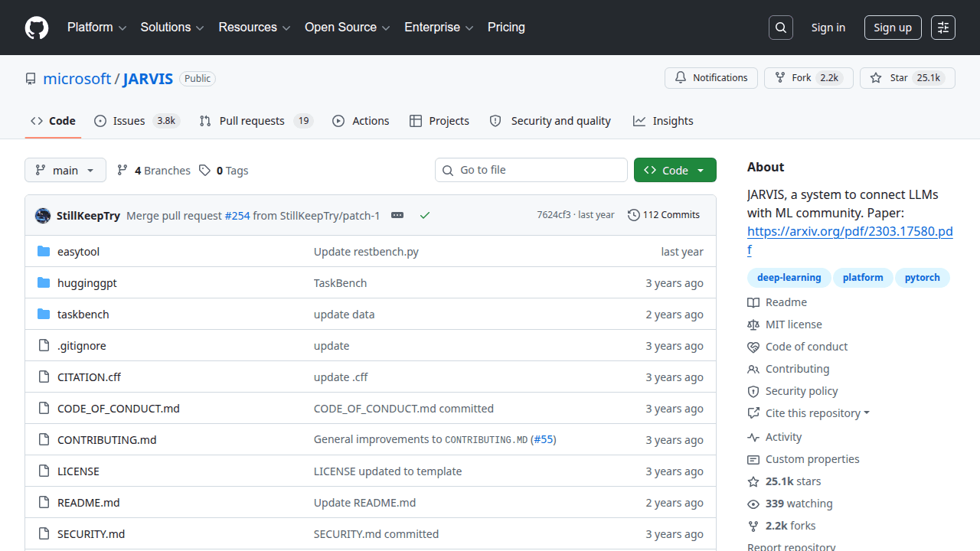Image resolution: width=980 pixels, height=551 pixels.
Task: Click the CITATION.cff file icon
Action: point(44,377)
